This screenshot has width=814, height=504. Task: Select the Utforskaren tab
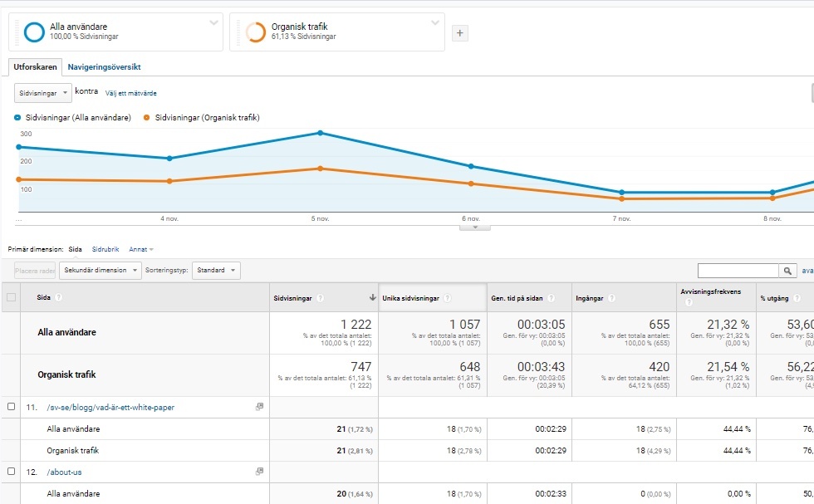35,66
